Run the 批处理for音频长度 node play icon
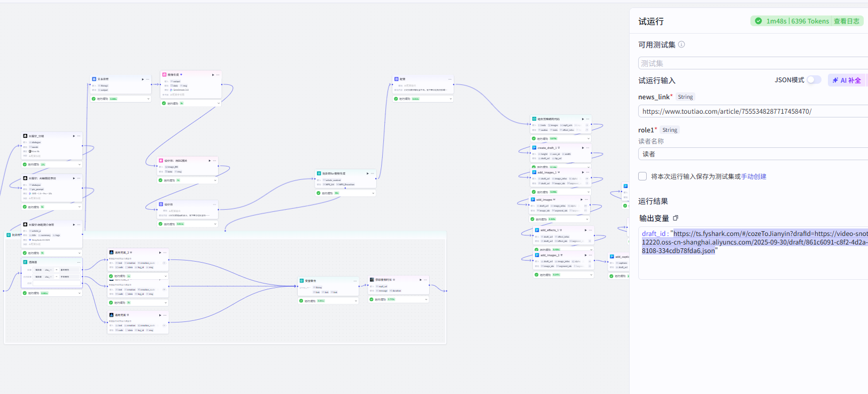Screen dimensions: 868x394 tap(367, 174)
